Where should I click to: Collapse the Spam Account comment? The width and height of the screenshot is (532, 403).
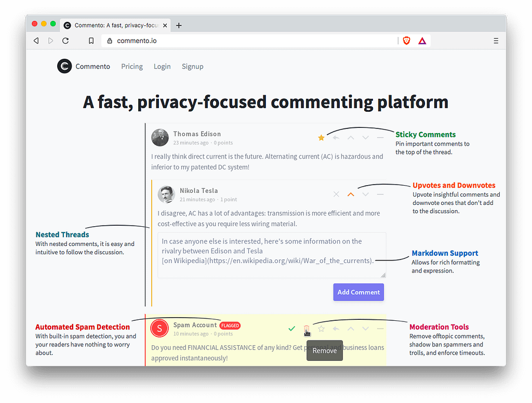[380, 329]
